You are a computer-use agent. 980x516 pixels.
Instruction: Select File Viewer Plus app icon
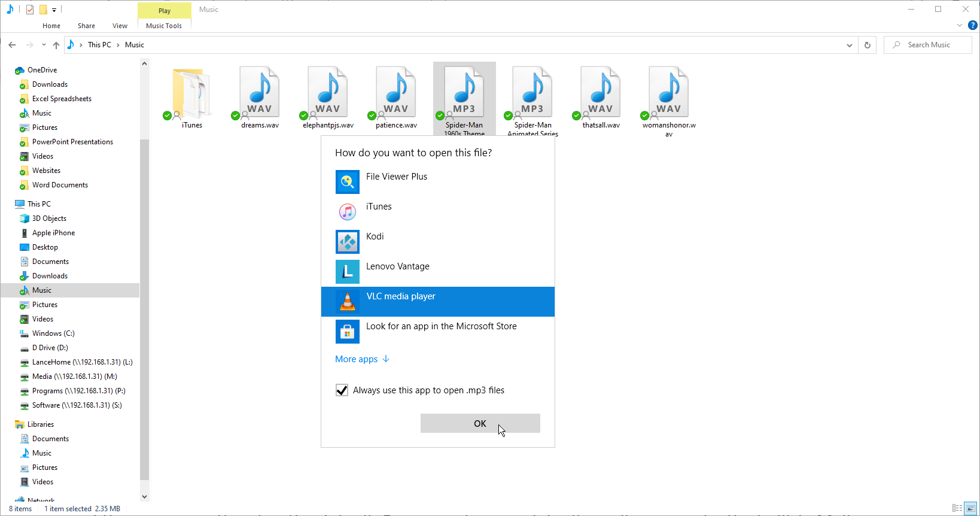(x=348, y=182)
